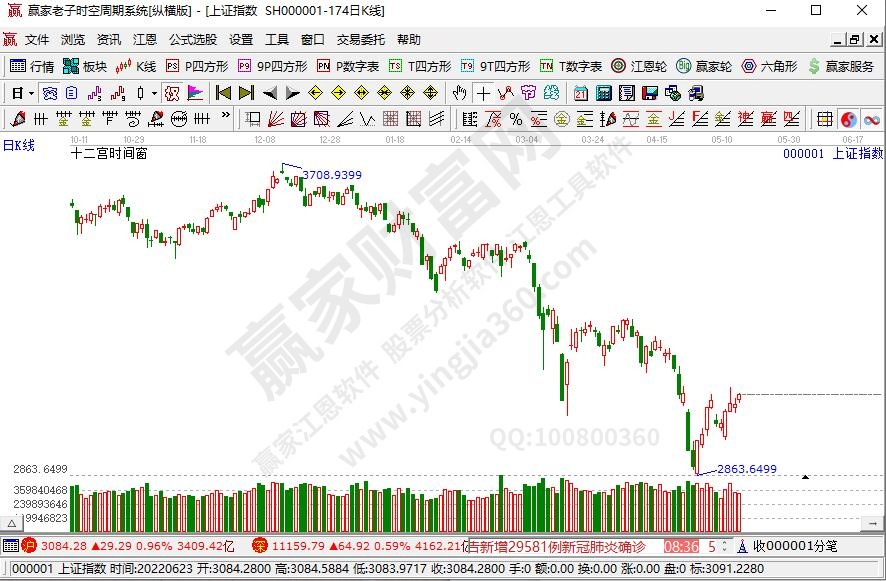Jump to first bar with skip-back arrow
Screen dimensions: 886x581
223,93
